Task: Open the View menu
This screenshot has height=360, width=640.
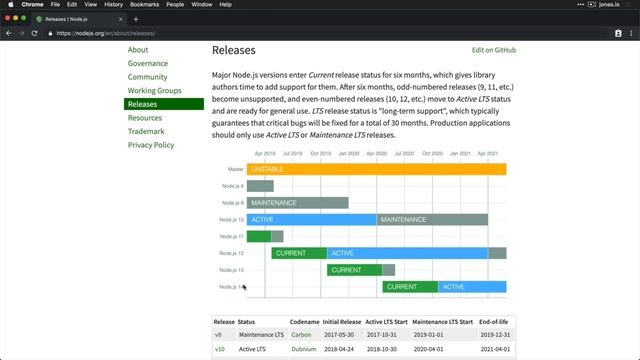Action: [91, 4]
